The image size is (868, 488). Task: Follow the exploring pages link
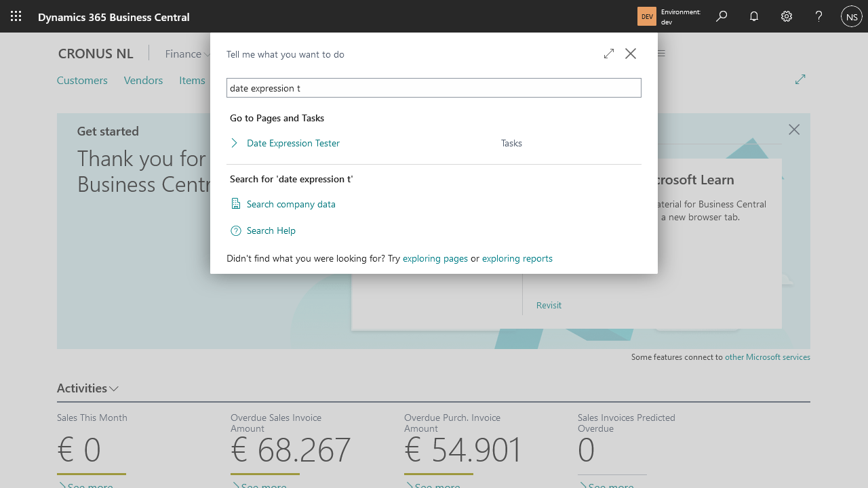[435, 258]
